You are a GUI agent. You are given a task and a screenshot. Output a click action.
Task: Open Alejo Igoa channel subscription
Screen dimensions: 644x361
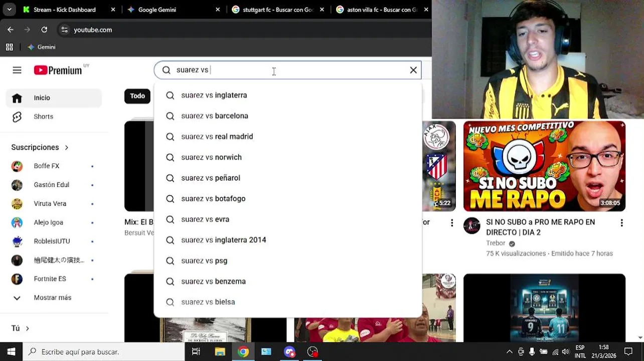(x=54, y=222)
